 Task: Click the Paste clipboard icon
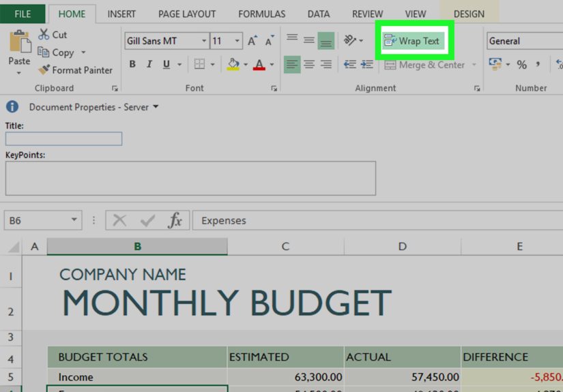pyautogui.click(x=20, y=42)
